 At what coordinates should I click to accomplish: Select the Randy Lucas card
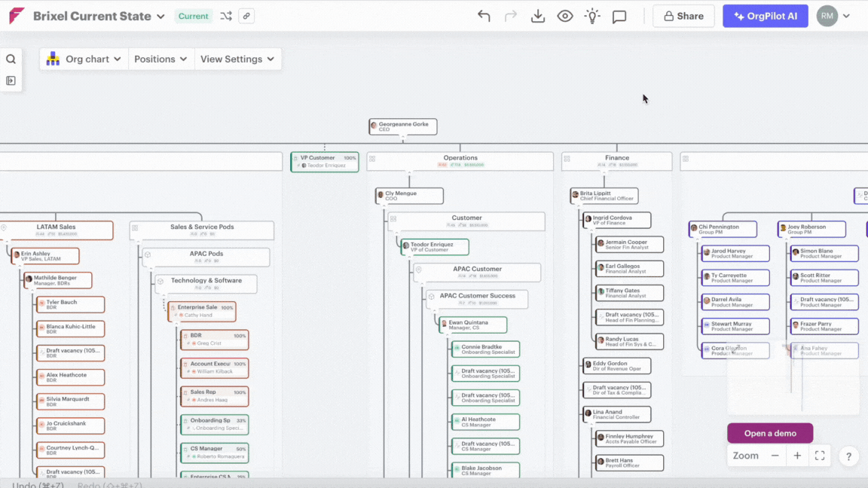pyautogui.click(x=630, y=341)
